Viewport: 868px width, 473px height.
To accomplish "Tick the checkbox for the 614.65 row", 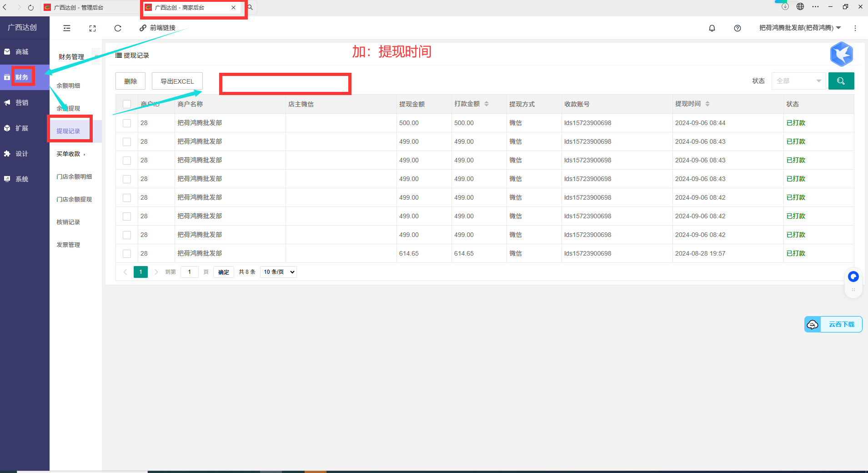I will coord(127,254).
